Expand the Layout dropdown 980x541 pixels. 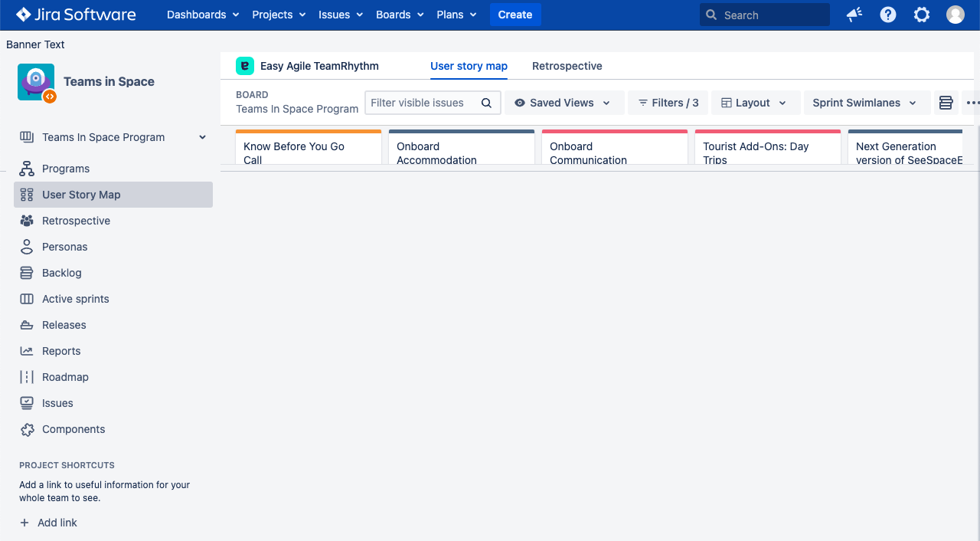tap(754, 103)
